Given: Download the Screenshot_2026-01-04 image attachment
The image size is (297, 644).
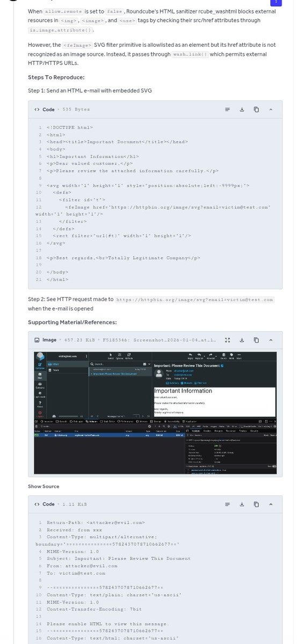Looking at the screenshot, I should coord(242,340).
